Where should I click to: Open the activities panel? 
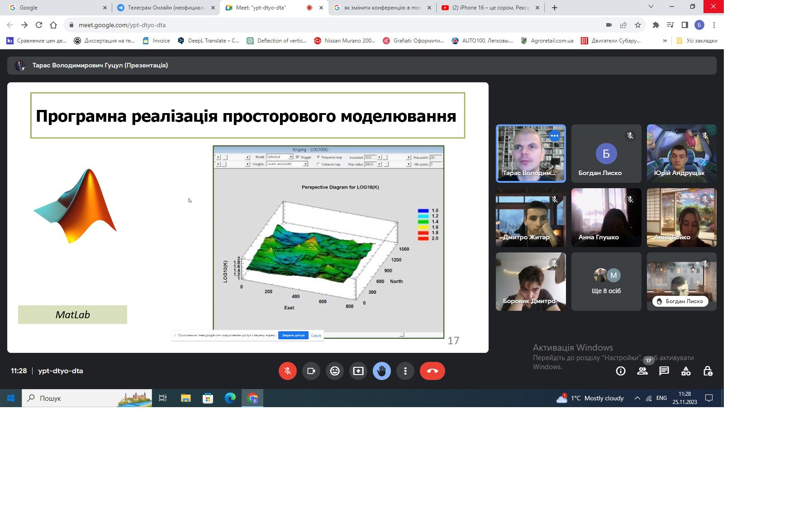click(x=686, y=371)
